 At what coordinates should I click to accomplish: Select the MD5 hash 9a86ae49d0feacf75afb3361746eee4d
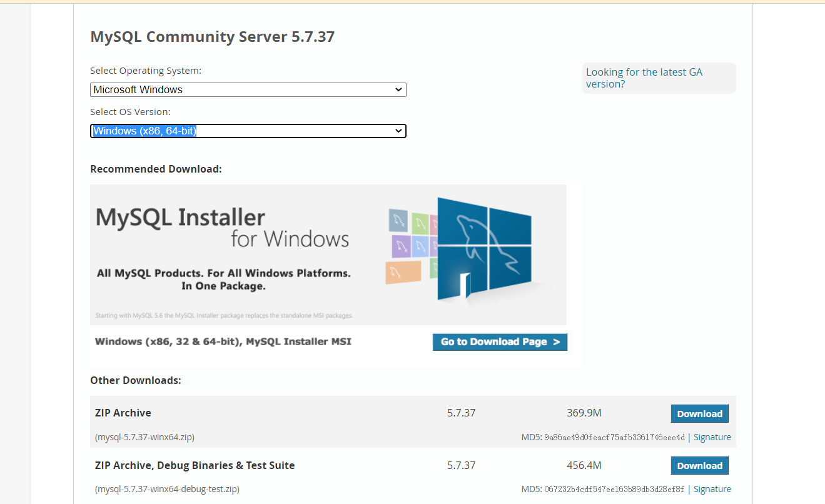[x=615, y=438]
